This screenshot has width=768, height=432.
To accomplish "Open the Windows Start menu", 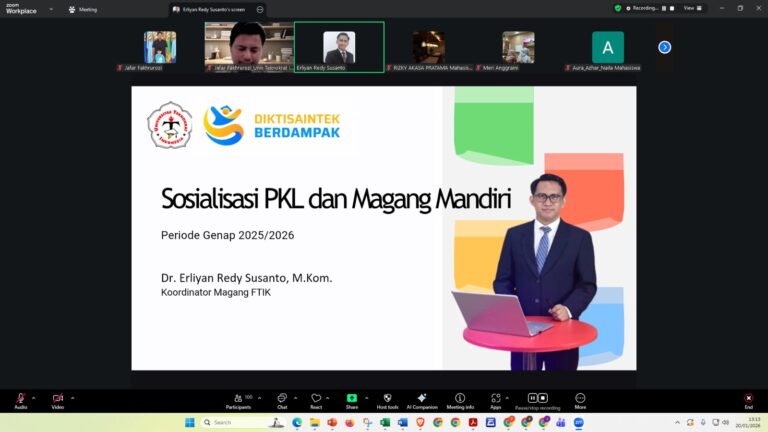I will tap(190, 422).
